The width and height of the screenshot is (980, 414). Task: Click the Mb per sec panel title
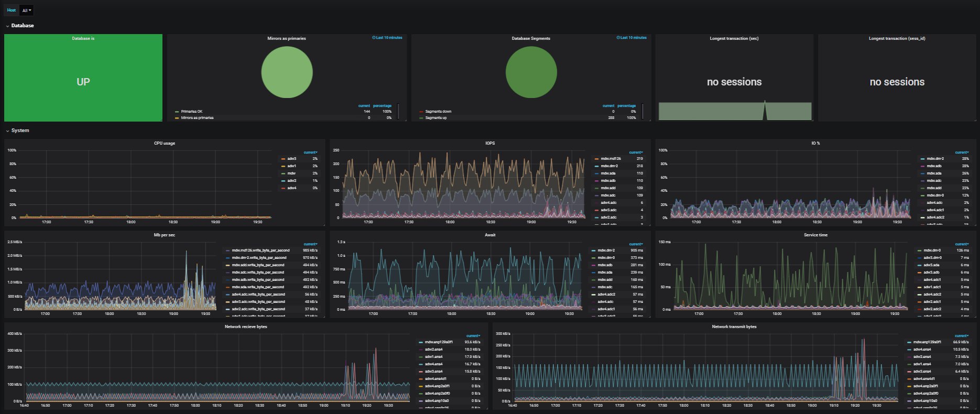165,235
